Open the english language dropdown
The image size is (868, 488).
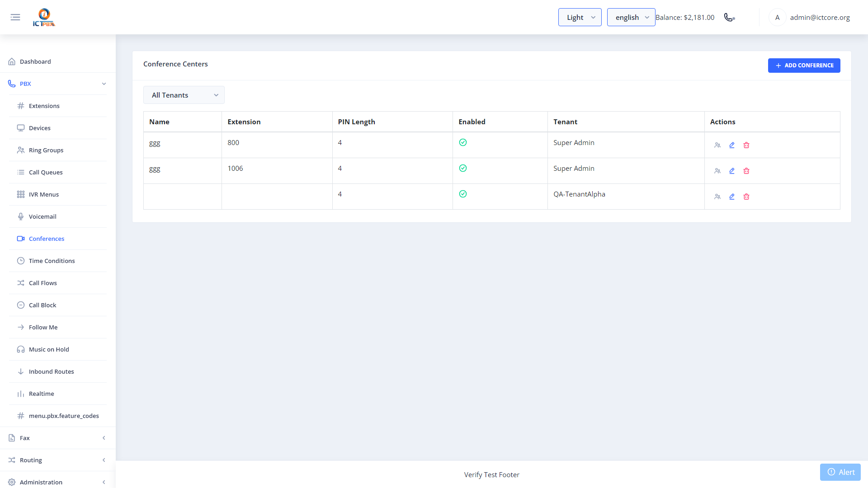click(x=631, y=17)
